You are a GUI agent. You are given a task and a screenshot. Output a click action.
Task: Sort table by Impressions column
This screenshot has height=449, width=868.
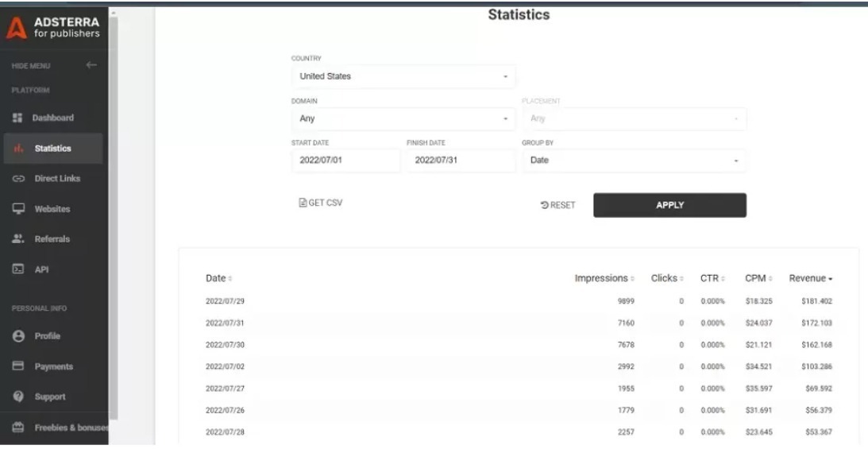coord(604,278)
